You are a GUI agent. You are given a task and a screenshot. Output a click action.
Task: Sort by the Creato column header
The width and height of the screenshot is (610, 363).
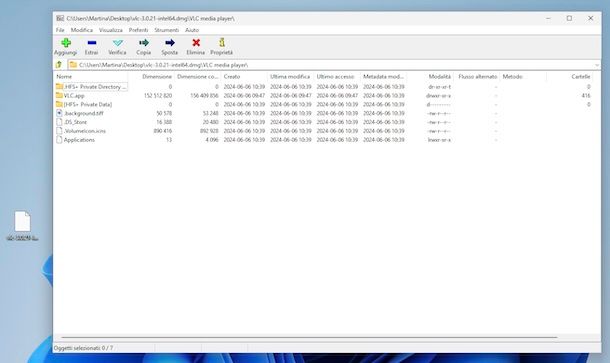click(x=244, y=77)
